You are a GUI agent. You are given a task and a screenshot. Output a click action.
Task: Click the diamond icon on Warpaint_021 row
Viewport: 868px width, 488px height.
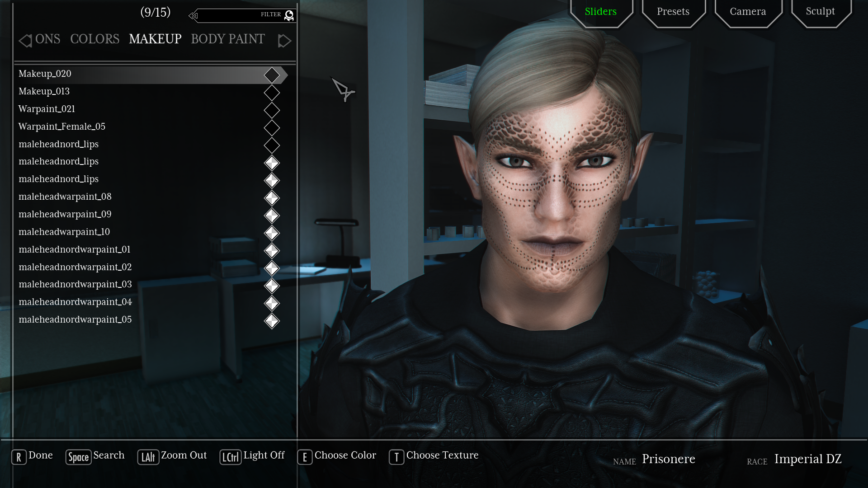pyautogui.click(x=272, y=110)
